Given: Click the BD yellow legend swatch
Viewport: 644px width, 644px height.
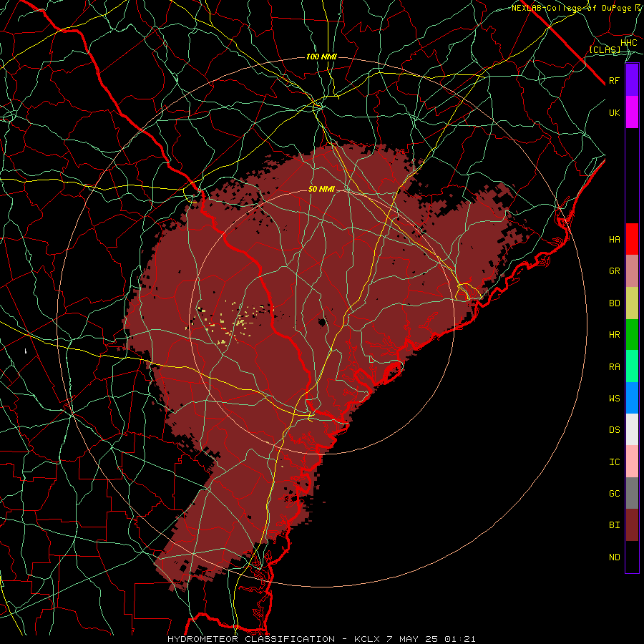Looking at the screenshot, I should pos(632,303).
